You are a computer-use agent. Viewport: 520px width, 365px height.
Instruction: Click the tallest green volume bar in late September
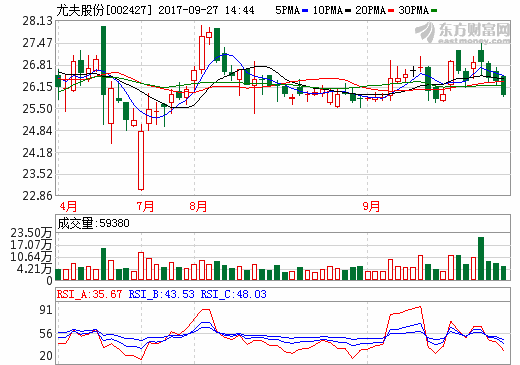coord(481,258)
